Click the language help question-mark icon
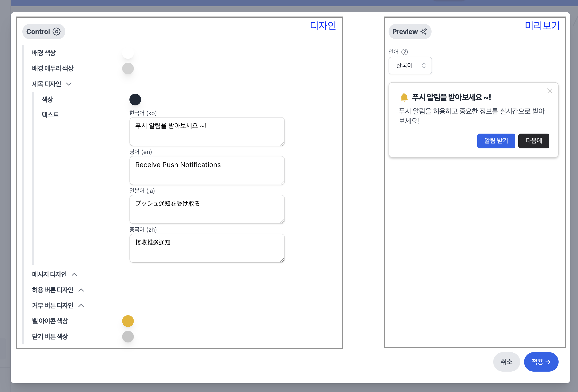578x392 pixels. tap(405, 52)
